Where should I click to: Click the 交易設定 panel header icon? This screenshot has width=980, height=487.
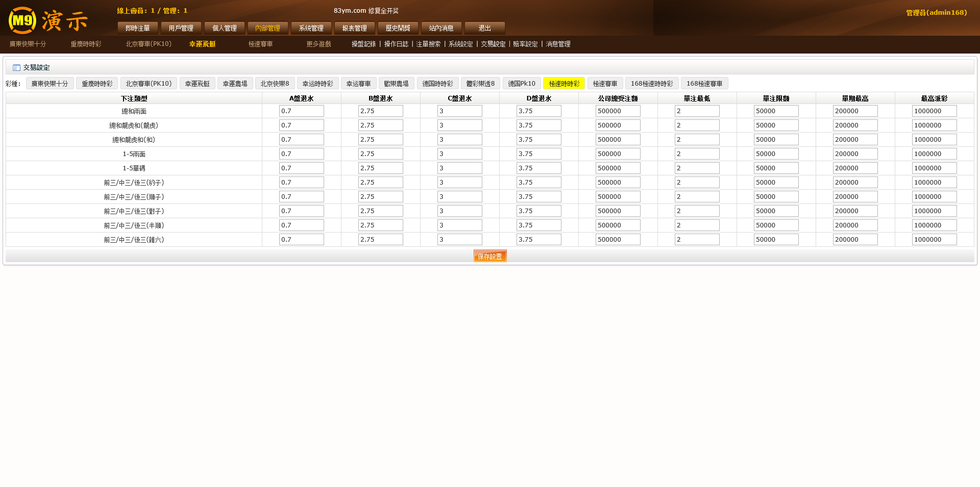[x=16, y=68]
